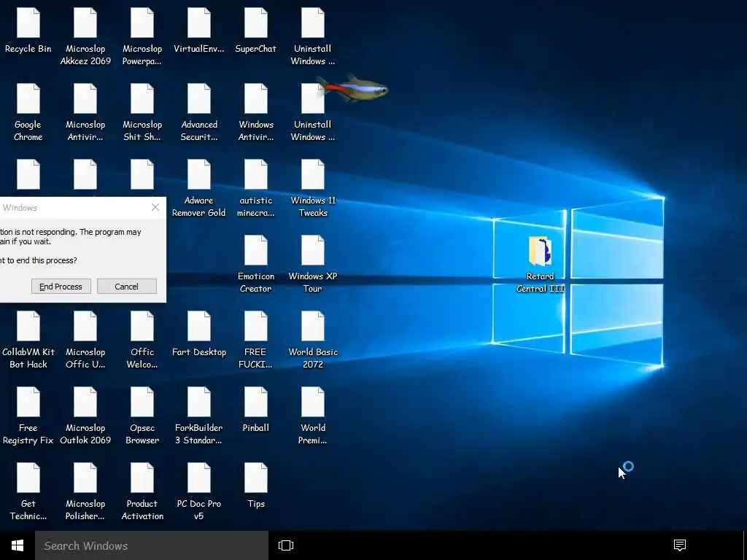
Task: Click the neon tetra fish on the desktop
Action: point(355,88)
